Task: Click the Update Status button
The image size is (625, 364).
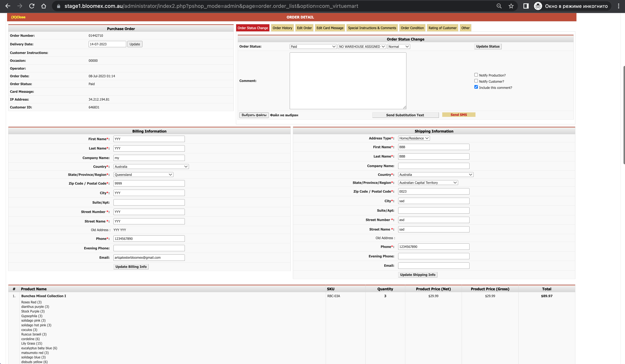Action: point(488,46)
